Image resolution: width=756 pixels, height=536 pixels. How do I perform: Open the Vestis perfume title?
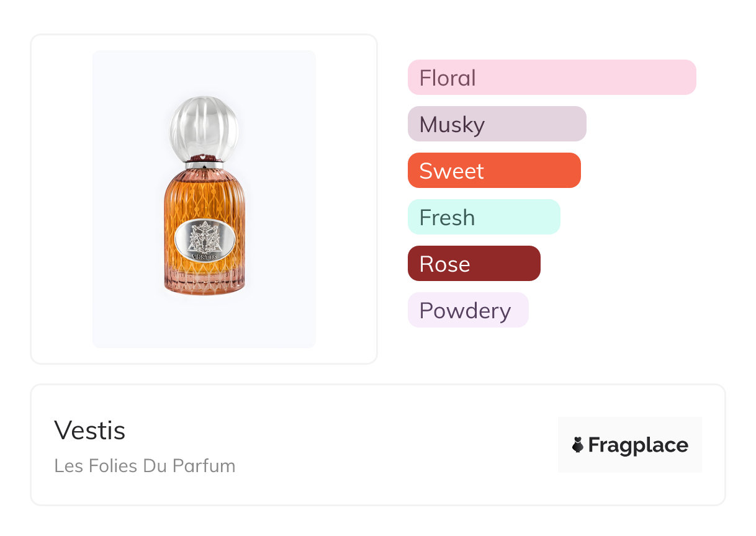tap(90, 431)
